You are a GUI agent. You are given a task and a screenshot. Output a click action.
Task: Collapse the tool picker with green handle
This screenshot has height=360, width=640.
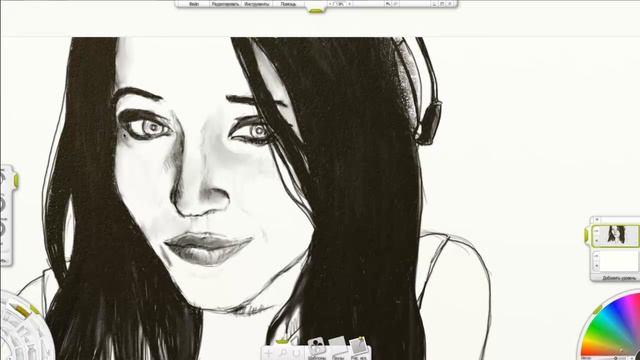pyautogui.click(x=34, y=310)
